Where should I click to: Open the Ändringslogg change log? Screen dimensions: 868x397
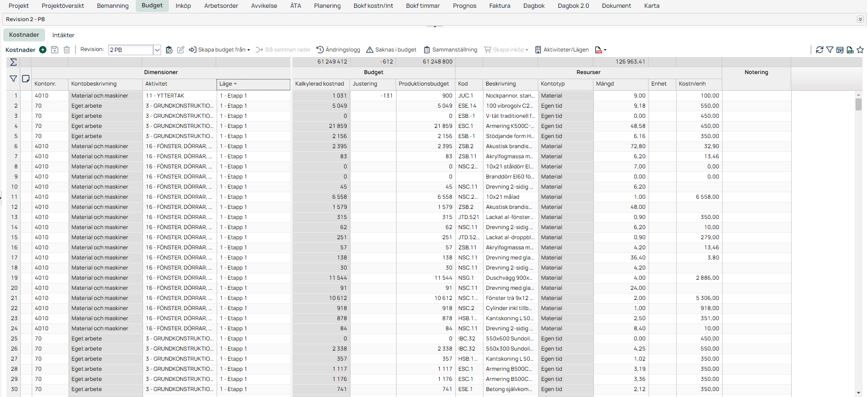pos(338,50)
